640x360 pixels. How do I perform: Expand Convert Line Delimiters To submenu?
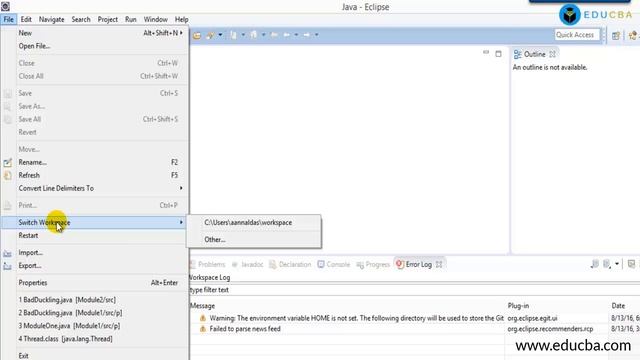(94, 189)
